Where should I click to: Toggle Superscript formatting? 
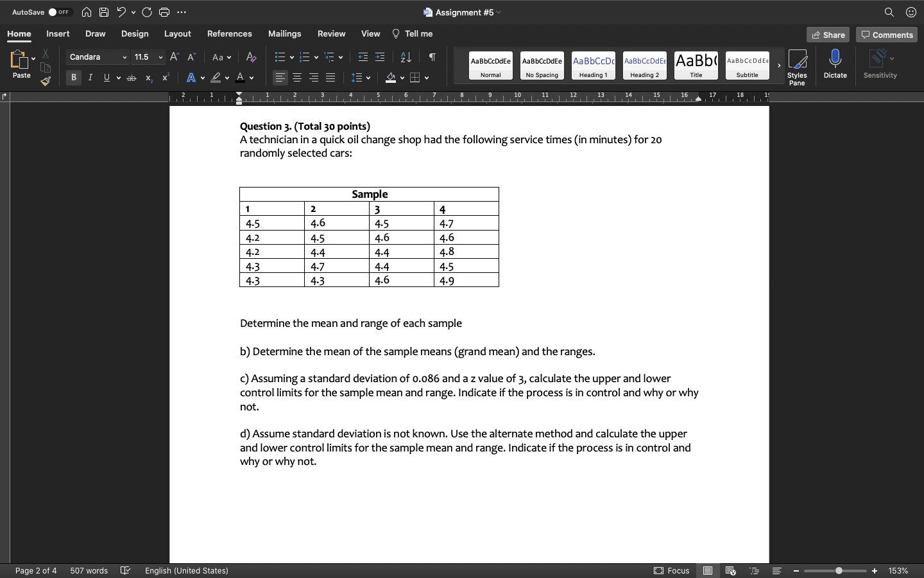[166, 78]
